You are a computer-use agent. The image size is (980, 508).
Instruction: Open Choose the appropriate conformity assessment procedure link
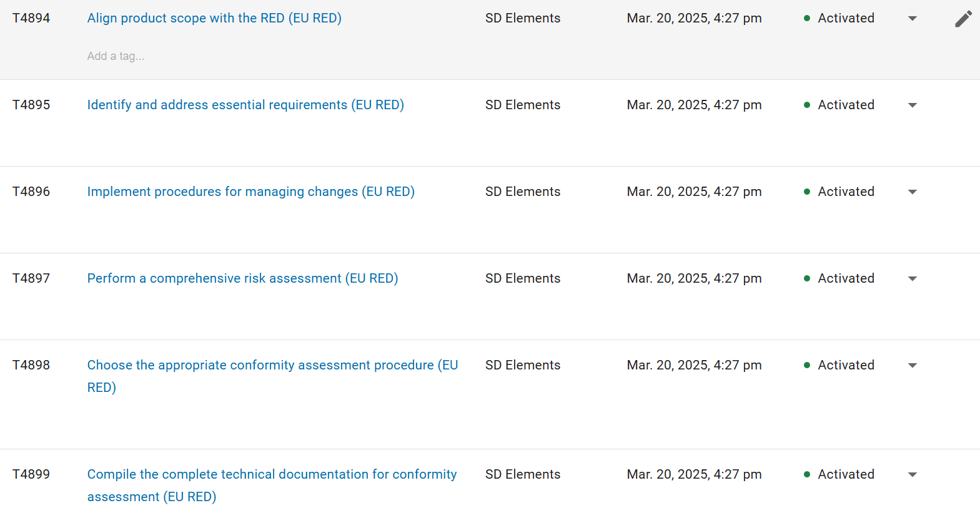point(272,376)
